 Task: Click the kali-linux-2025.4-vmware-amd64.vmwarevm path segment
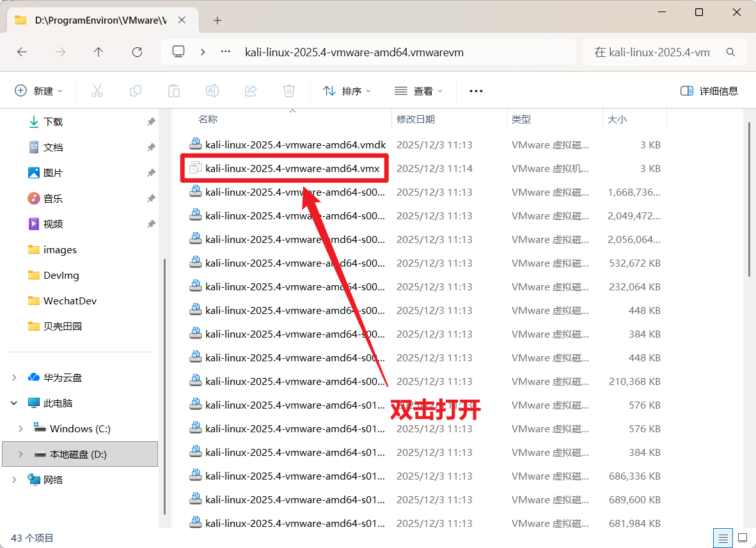(x=354, y=52)
